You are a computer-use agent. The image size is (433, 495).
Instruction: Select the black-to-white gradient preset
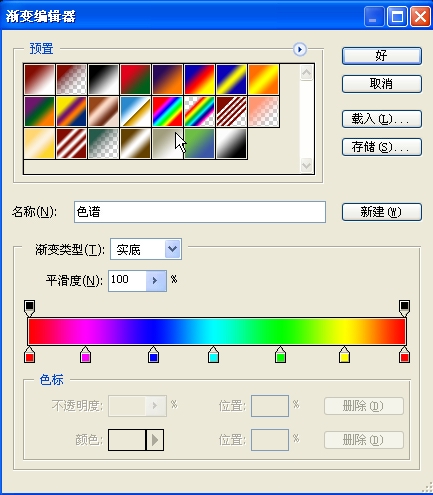point(103,79)
